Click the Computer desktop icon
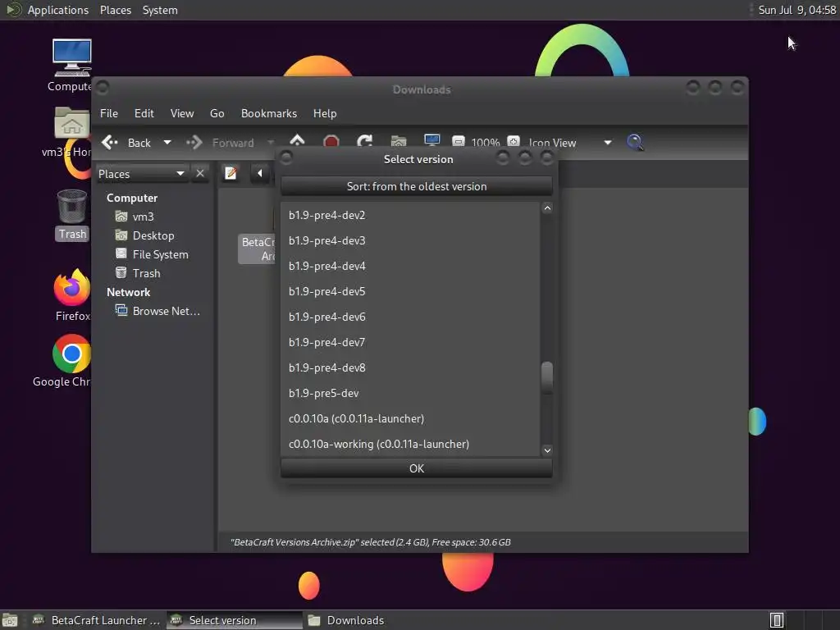This screenshot has width=840, height=630. tap(72, 58)
